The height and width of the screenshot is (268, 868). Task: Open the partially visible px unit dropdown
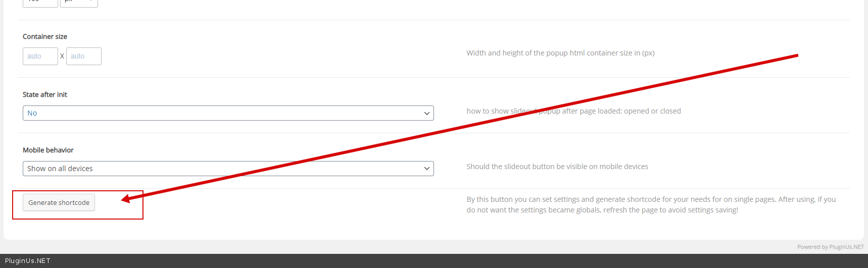tap(79, 3)
